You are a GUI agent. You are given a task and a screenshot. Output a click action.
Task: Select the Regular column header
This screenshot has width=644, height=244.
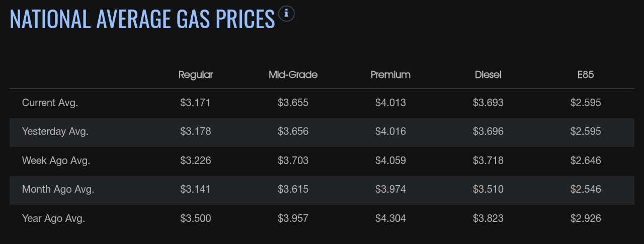tap(196, 75)
